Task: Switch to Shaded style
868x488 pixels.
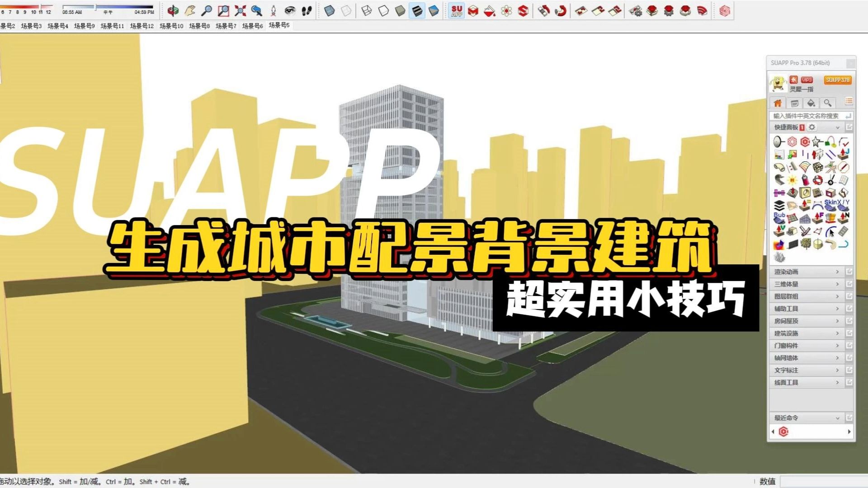Action: [400, 11]
